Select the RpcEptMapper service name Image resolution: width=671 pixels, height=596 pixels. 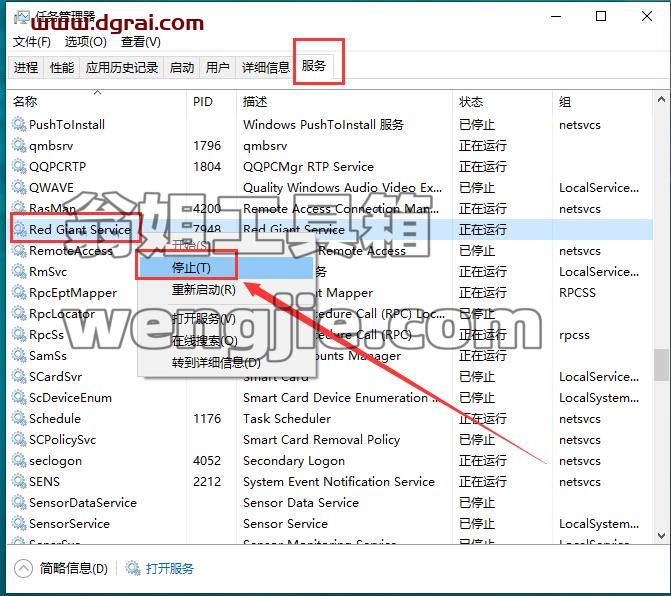click(73, 293)
